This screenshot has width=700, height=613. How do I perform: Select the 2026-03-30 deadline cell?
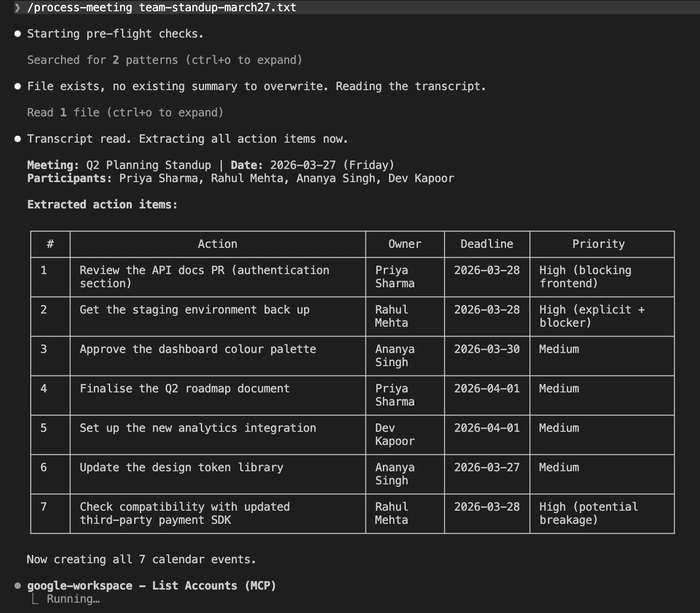point(487,349)
